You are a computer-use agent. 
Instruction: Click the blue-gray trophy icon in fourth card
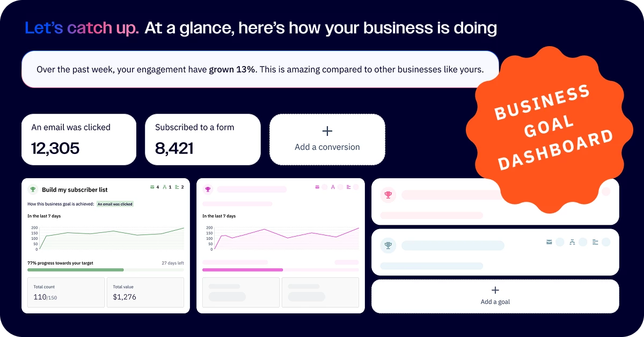(387, 246)
